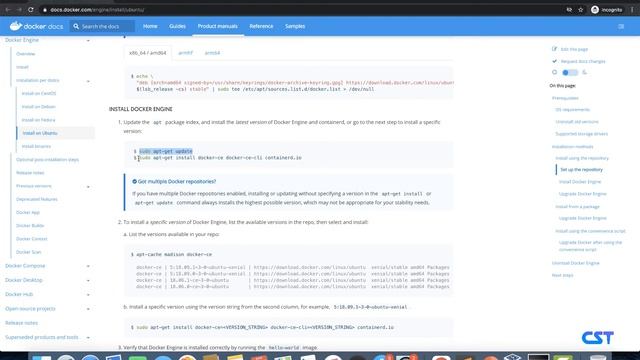Jump to Uninstall Docker Engine section
This screenshot has height=360, width=640.
pos(576,263)
